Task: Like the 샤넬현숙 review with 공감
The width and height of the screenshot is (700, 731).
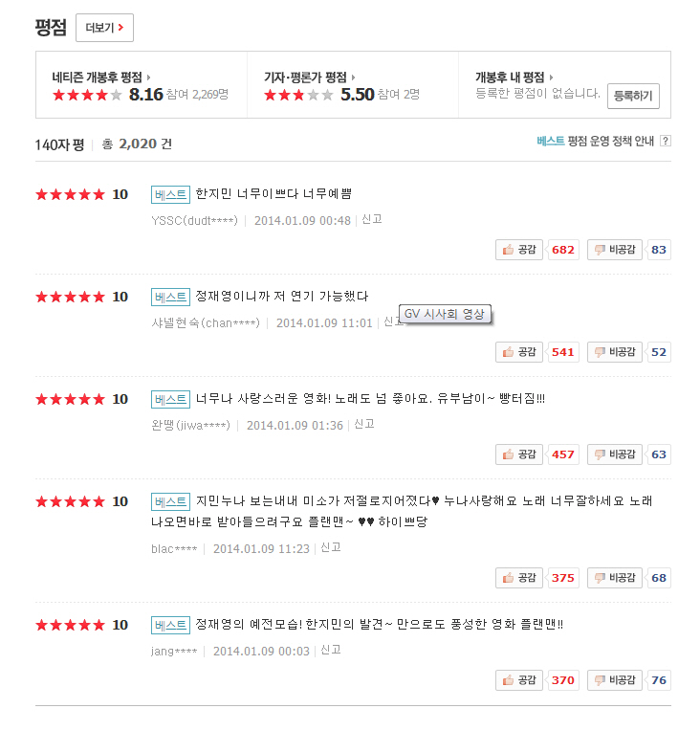Action: click(x=519, y=352)
